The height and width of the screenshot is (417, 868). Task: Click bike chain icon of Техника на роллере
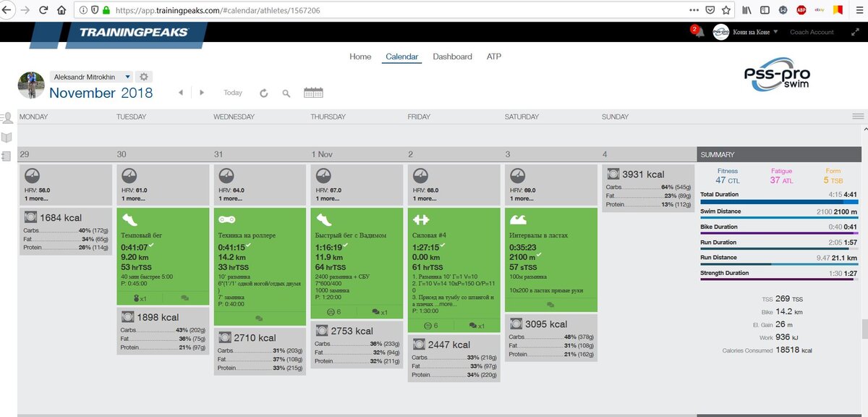[226, 219]
